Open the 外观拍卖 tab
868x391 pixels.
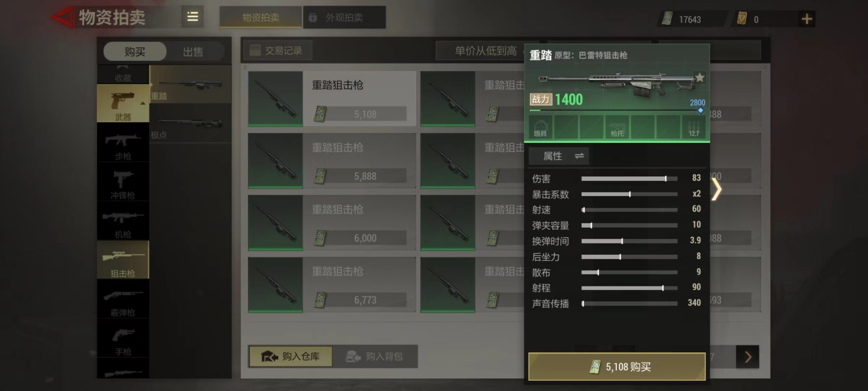coord(344,17)
